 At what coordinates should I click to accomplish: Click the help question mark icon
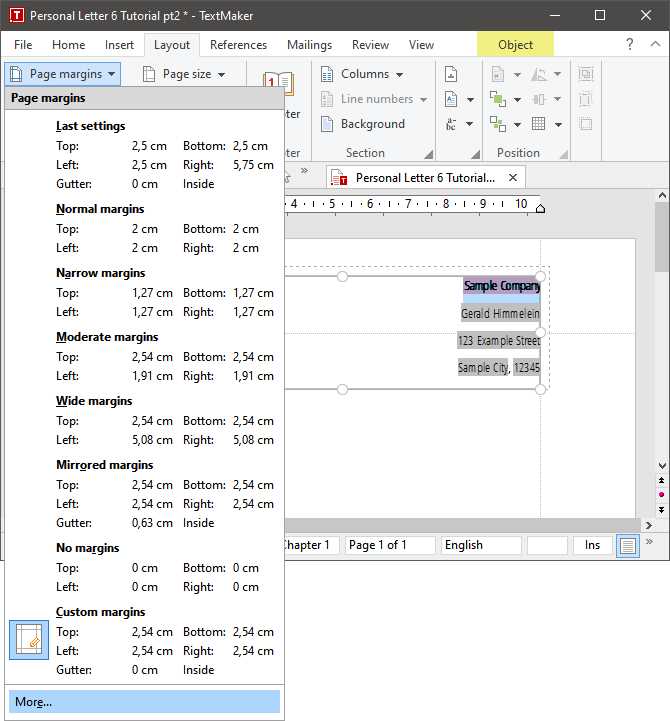coord(630,44)
